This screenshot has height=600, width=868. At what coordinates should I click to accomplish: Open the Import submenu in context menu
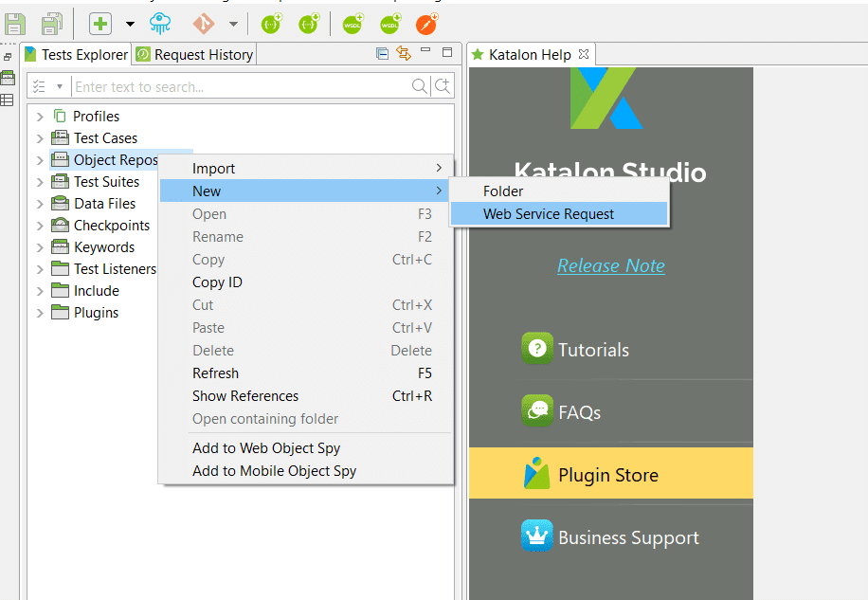point(305,169)
